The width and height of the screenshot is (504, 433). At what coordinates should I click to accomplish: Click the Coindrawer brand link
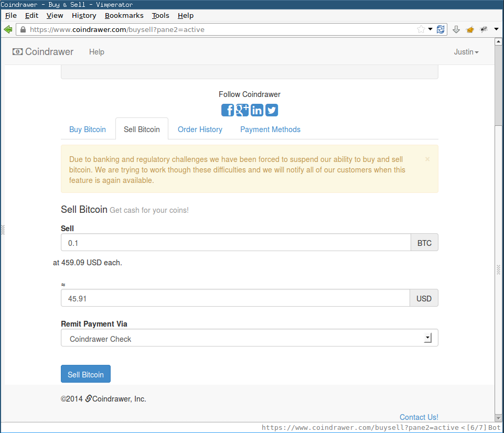(43, 52)
